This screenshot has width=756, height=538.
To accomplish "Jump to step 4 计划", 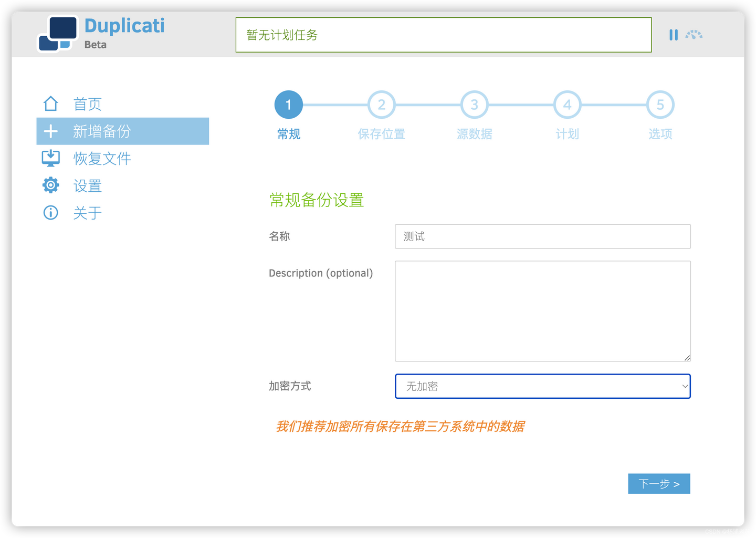I will click(x=567, y=104).
